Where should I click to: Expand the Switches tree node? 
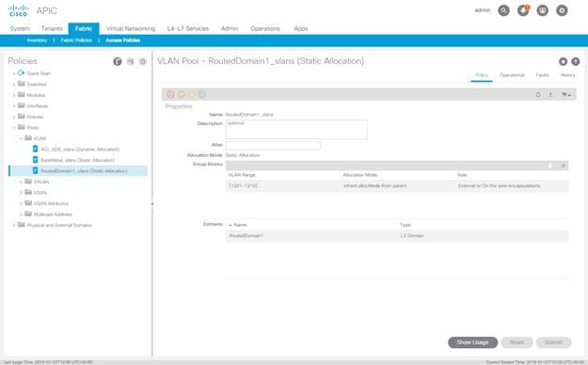click(x=14, y=85)
